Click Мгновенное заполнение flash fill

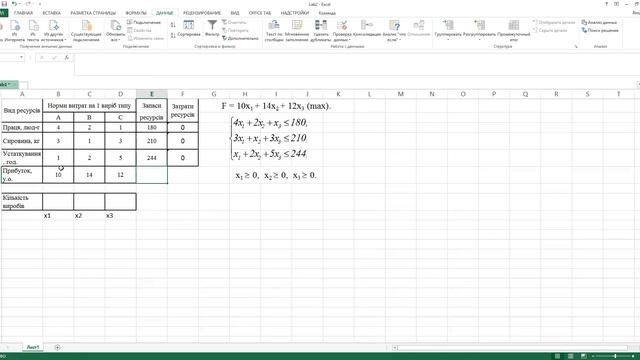coord(297,31)
